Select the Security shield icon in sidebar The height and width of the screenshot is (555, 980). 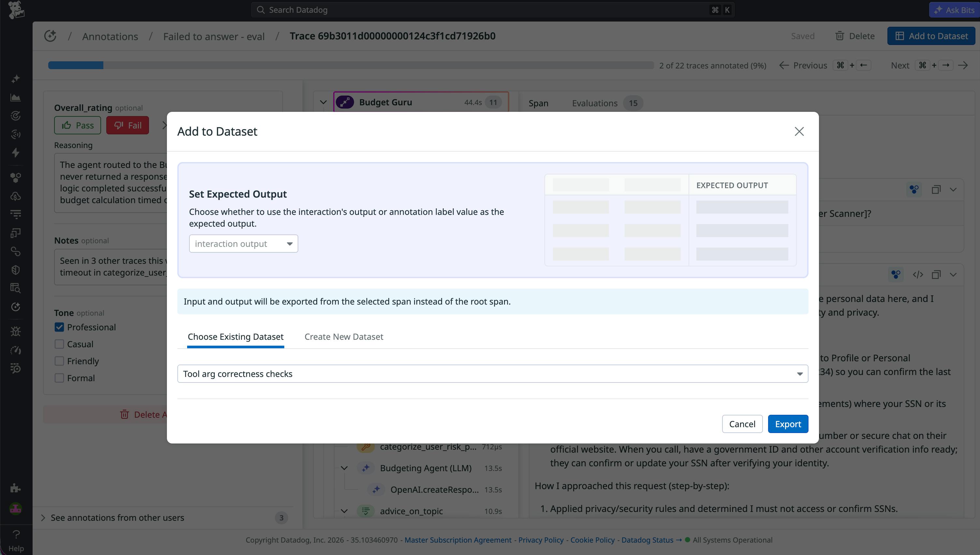coord(16,269)
